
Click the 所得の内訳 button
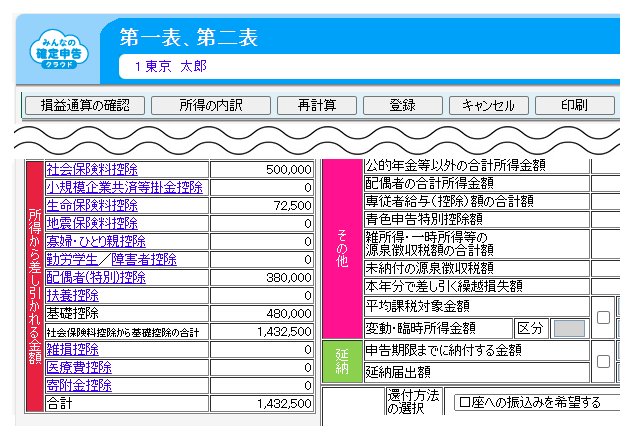coord(211,105)
